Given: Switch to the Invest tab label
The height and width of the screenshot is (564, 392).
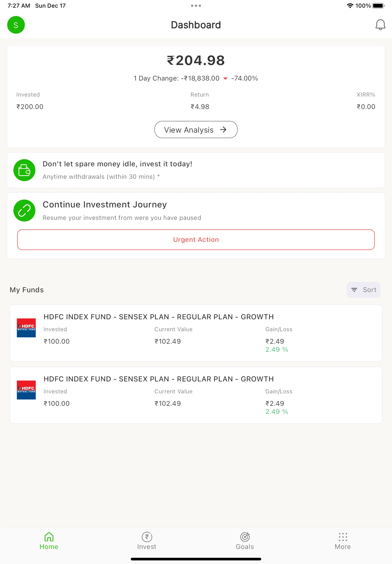Looking at the screenshot, I should point(147,547).
